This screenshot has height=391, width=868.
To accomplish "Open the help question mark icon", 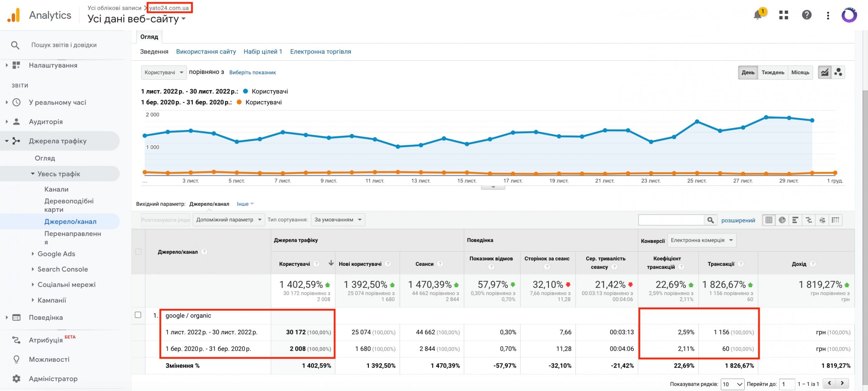I will pos(807,15).
